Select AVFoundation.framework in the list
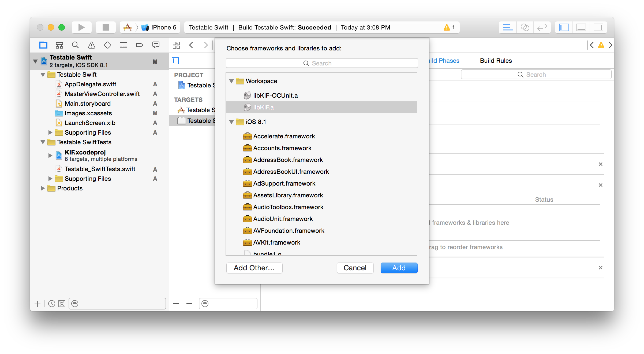This screenshot has width=644, height=354. point(289,231)
